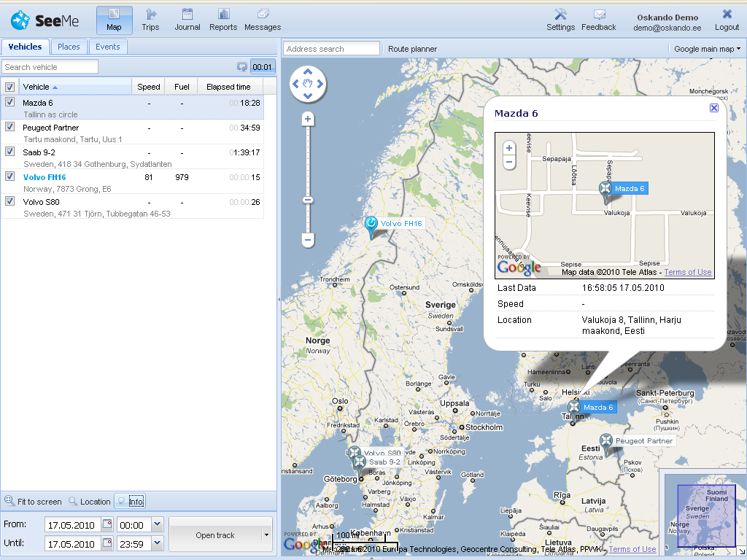Select the Saab 9-2 row
The width and height of the screenshot is (747, 560).
click(132, 157)
